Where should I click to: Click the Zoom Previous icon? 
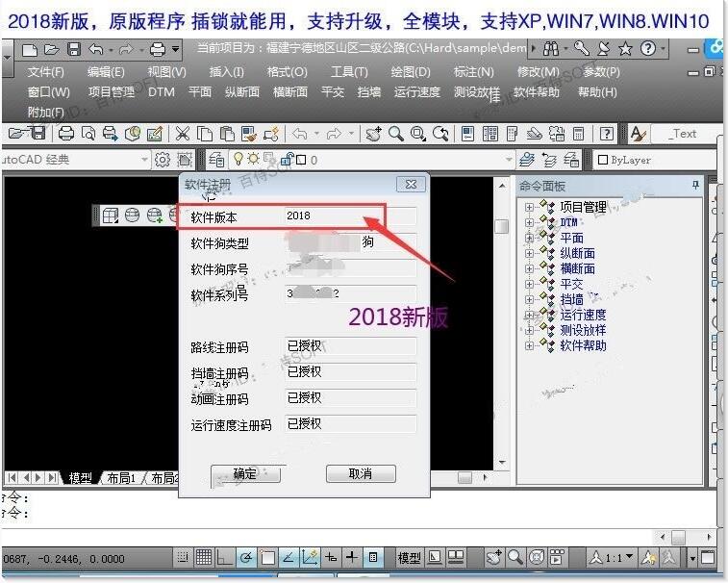440,134
